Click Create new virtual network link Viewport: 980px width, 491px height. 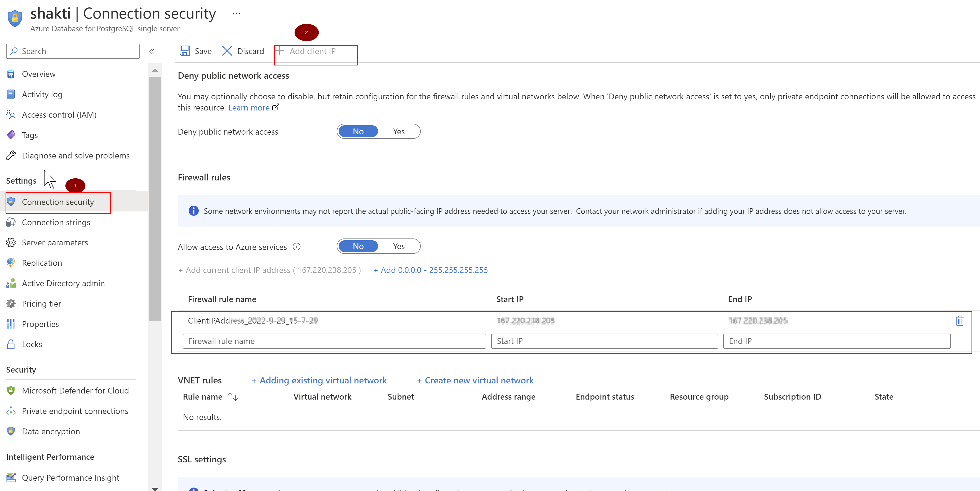pyautogui.click(x=475, y=380)
